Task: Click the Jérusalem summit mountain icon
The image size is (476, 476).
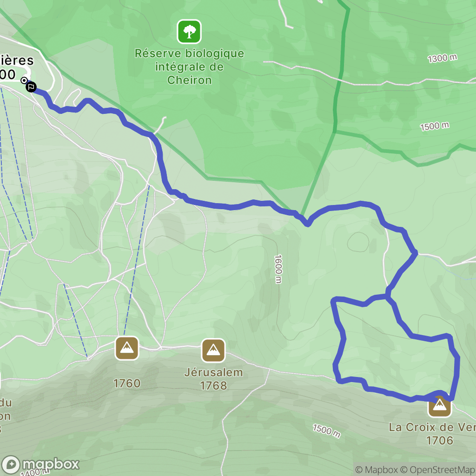Action: click(213, 350)
